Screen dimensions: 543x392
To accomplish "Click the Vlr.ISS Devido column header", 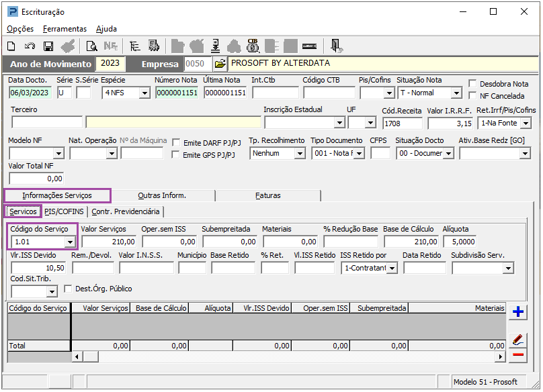I will coord(262,308).
